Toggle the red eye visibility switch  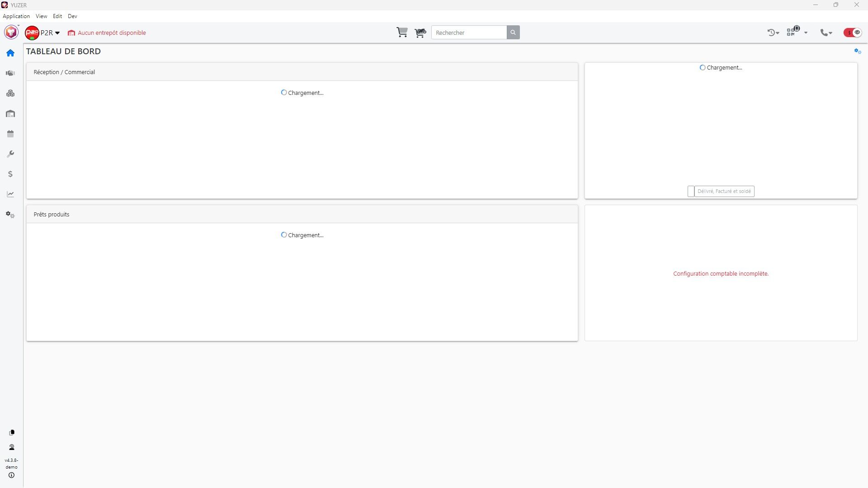pos(852,33)
